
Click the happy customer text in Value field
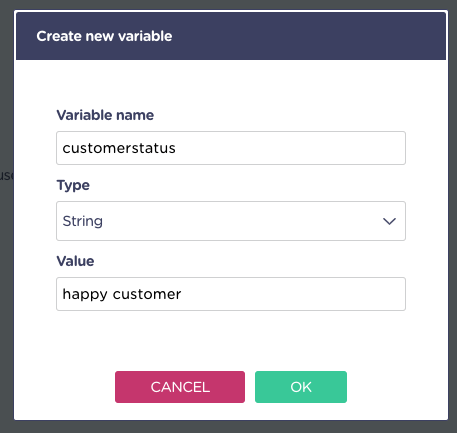point(122,295)
